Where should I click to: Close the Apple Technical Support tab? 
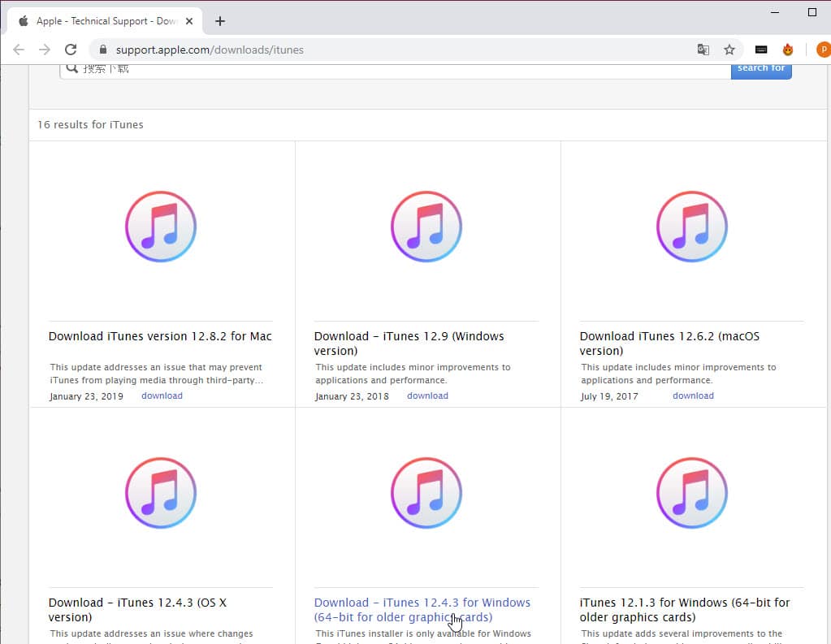tap(189, 21)
